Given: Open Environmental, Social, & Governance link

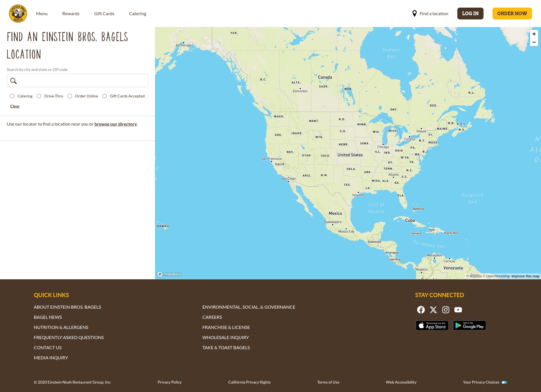Looking at the screenshot, I should click(249, 307).
